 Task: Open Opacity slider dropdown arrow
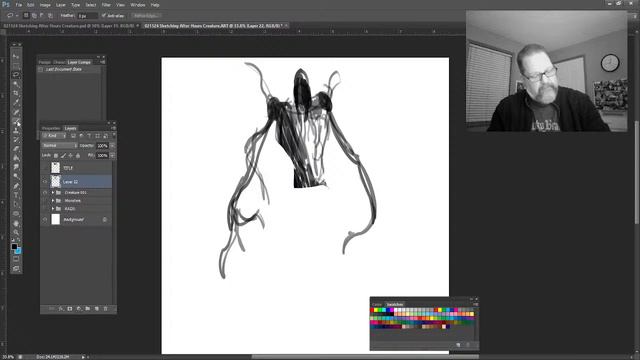[x=112, y=145]
